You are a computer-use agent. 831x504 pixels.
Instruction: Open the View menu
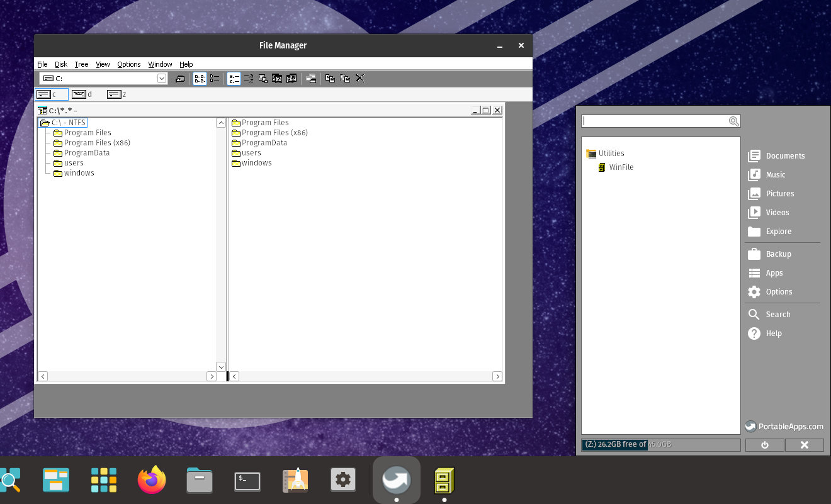[x=103, y=64]
